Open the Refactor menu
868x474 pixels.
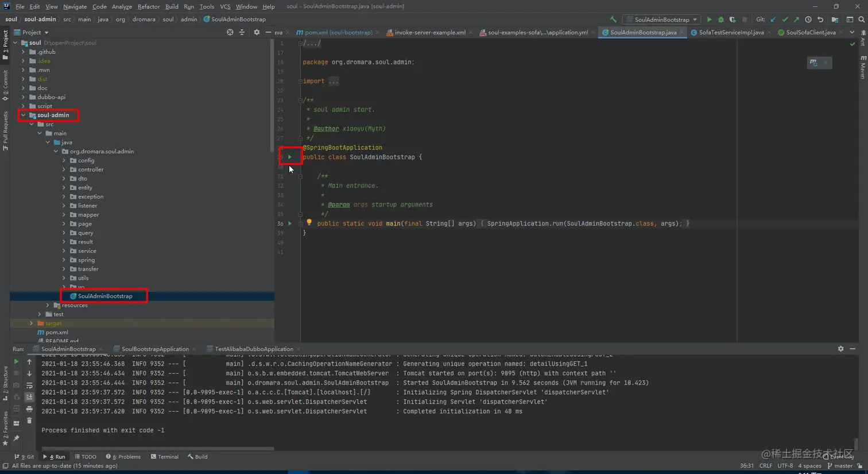click(148, 6)
